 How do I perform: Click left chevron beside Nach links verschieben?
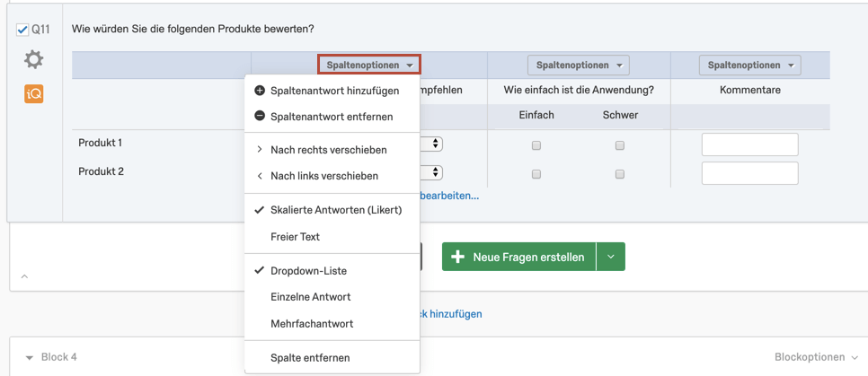259,176
